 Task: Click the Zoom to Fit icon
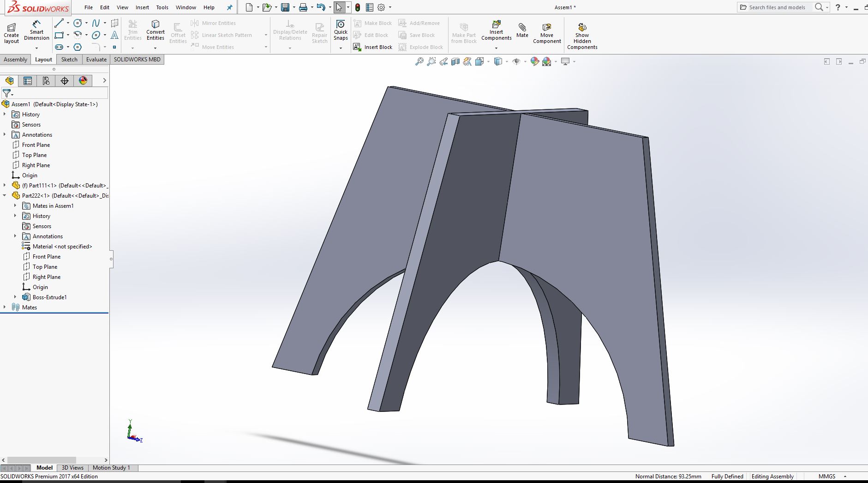[x=419, y=61]
